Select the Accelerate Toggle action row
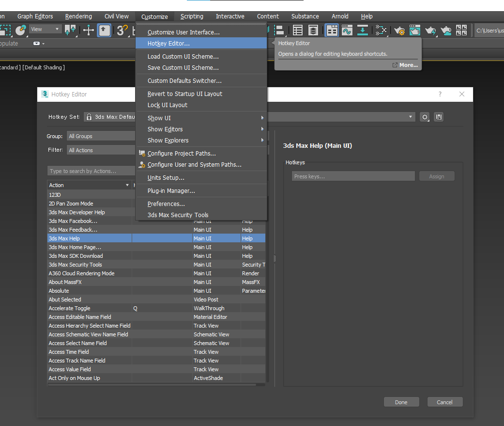The width and height of the screenshot is (504, 426). click(156, 308)
